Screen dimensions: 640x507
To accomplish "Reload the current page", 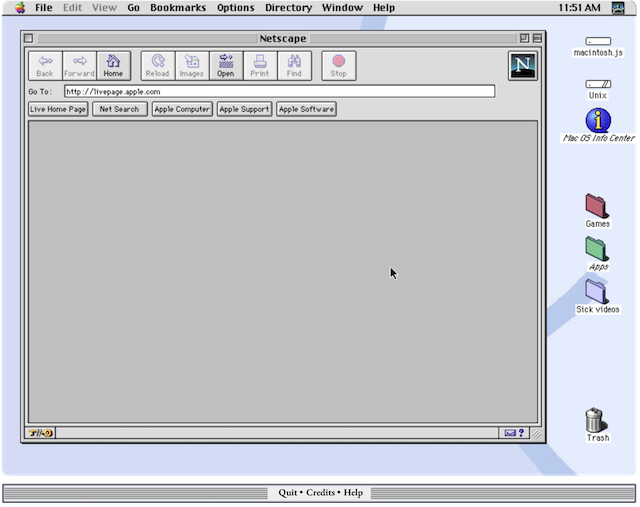I will (158, 66).
